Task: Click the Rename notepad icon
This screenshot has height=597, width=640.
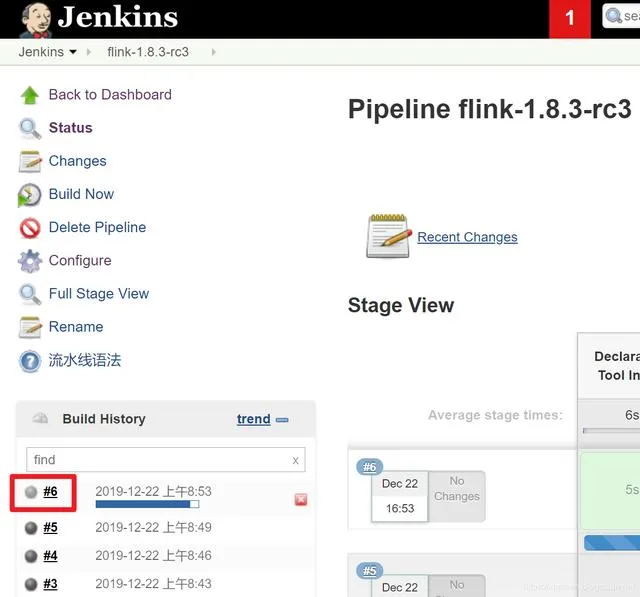Action: [30, 328]
